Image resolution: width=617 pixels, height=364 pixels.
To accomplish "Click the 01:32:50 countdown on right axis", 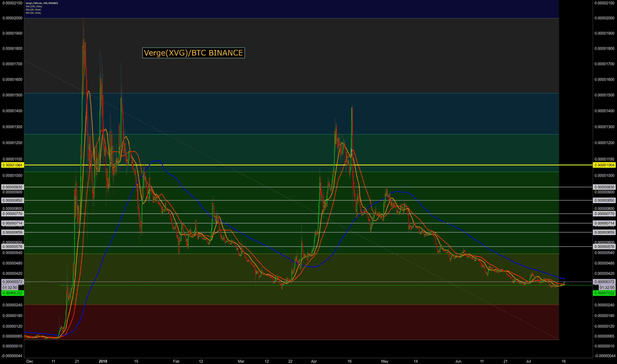I will click(x=607, y=288).
